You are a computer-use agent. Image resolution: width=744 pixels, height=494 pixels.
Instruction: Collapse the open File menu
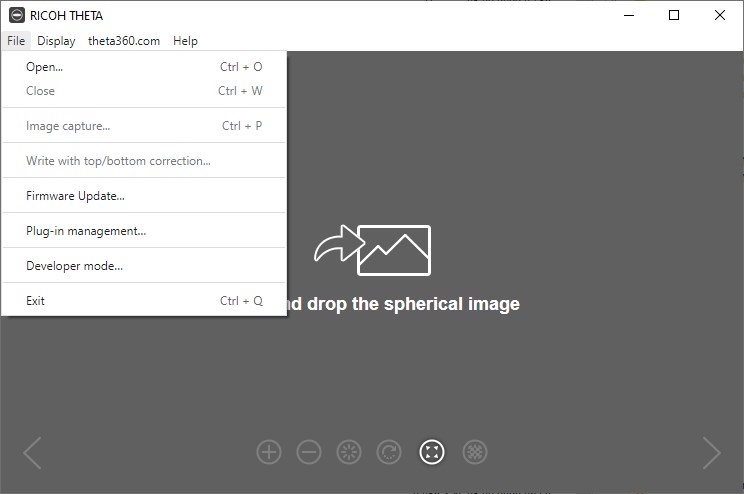click(x=15, y=41)
